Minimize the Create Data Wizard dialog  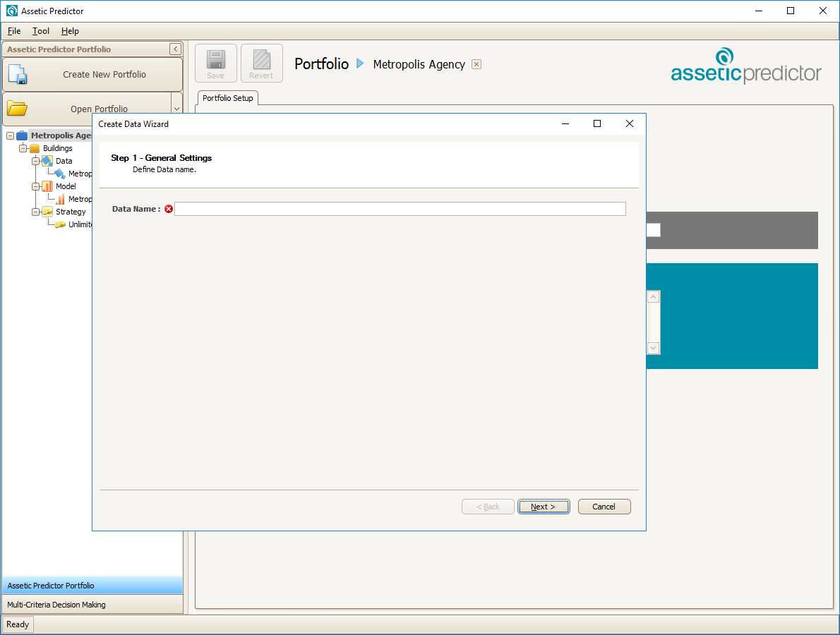pos(565,123)
